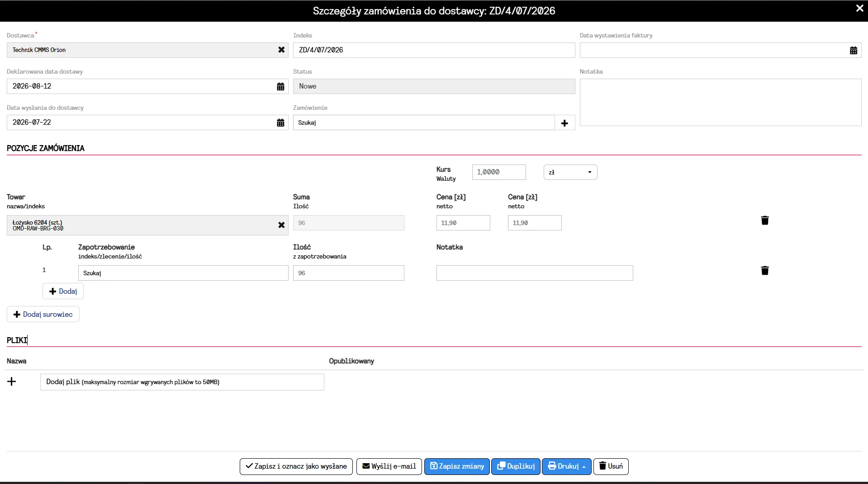Click the plus icon to add a file
This screenshot has height=484, width=868.
[12, 382]
